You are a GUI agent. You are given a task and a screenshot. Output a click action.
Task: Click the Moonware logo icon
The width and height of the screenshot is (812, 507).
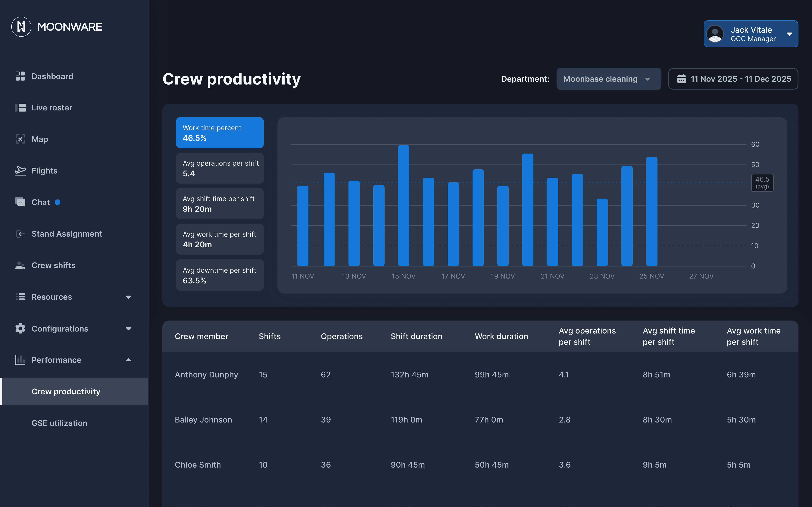coord(21,27)
